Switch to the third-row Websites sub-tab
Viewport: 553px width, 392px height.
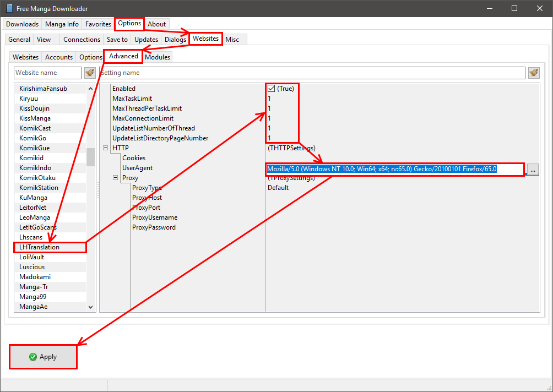click(25, 57)
